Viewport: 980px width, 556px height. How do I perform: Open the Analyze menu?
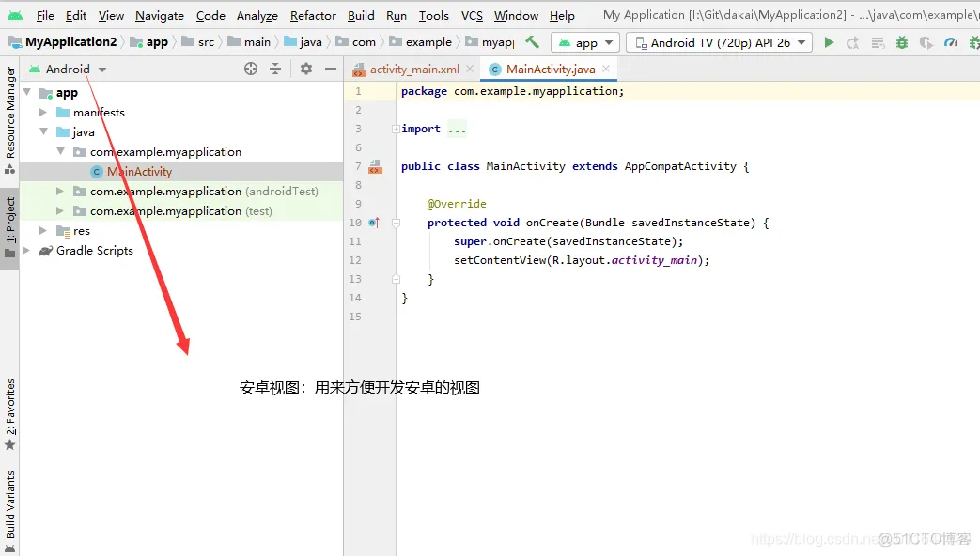(x=257, y=16)
